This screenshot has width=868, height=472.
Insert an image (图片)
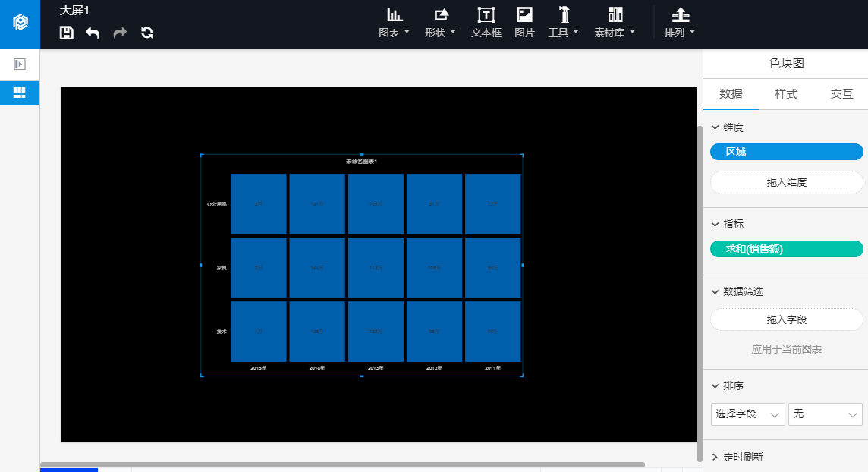point(524,23)
